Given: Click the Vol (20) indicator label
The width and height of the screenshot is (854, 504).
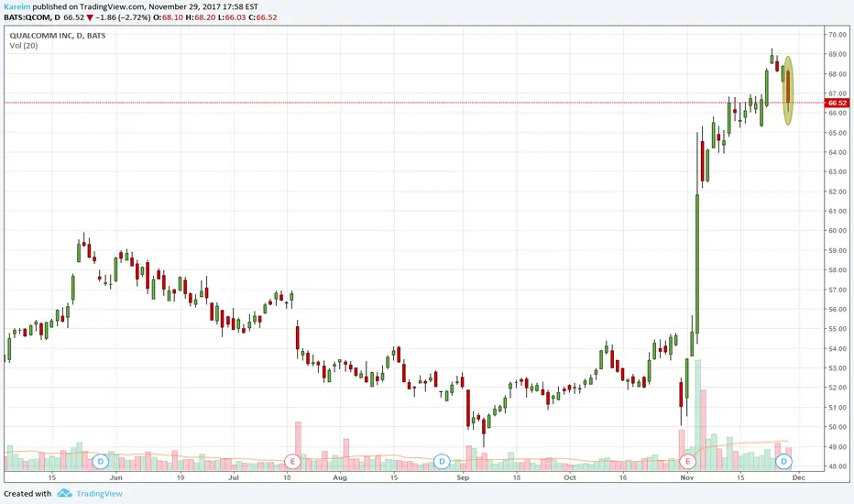Looking at the screenshot, I should click(x=24, y=46).
